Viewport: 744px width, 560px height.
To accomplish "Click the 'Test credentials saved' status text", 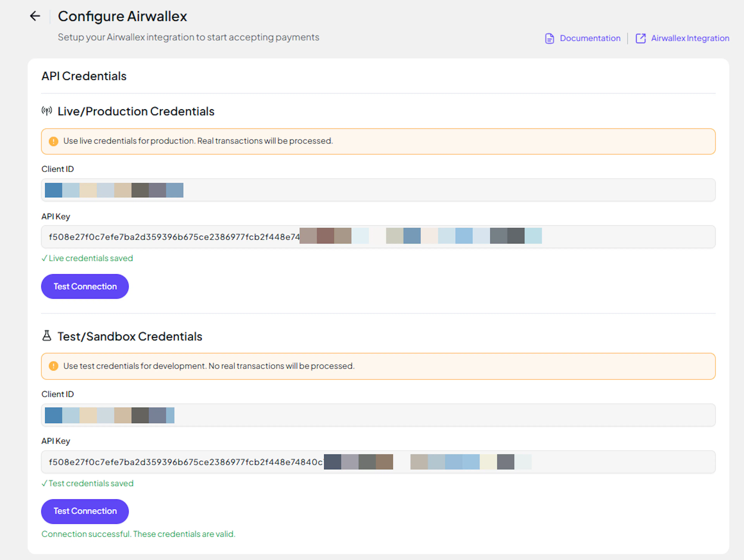I will (87, 483).
